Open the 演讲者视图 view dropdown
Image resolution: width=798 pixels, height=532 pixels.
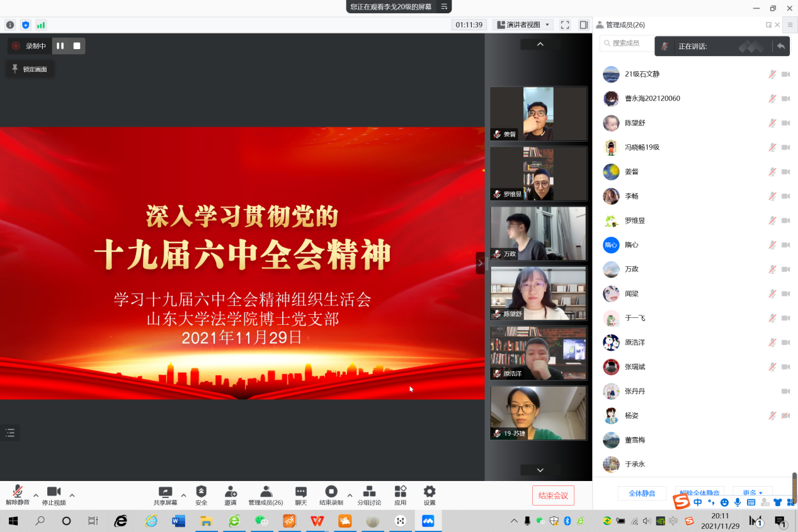click(x=524, y=25)
